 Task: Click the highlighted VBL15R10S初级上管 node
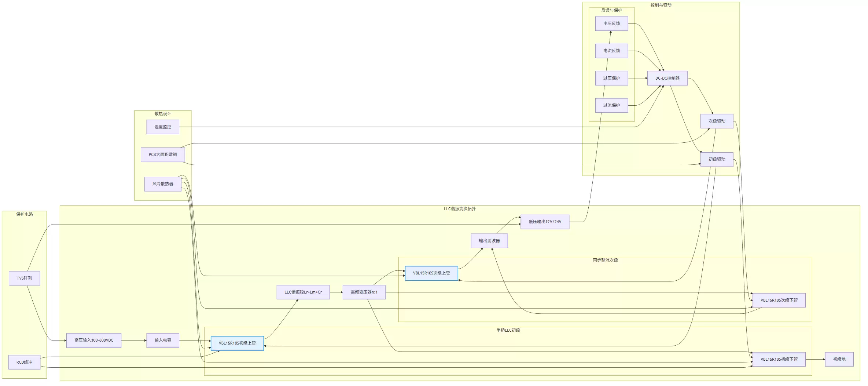tap(237, 343)
